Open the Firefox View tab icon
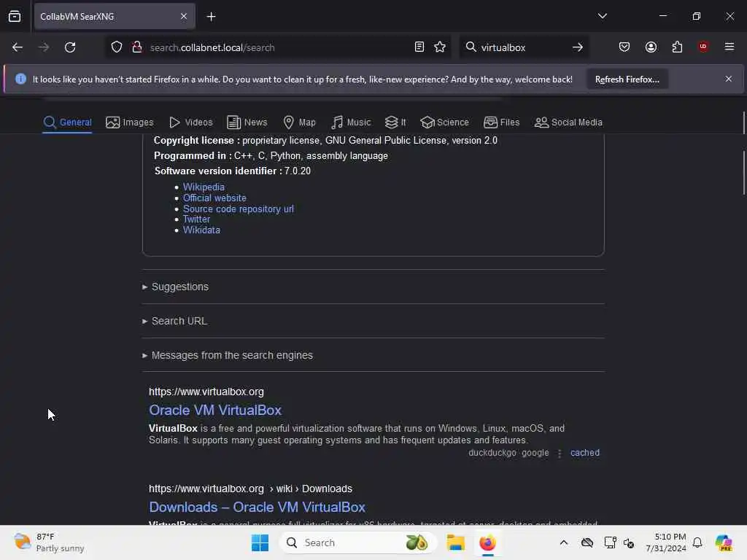Image resolution: width=747 pixels, height=560 pixels. [15, 17]
